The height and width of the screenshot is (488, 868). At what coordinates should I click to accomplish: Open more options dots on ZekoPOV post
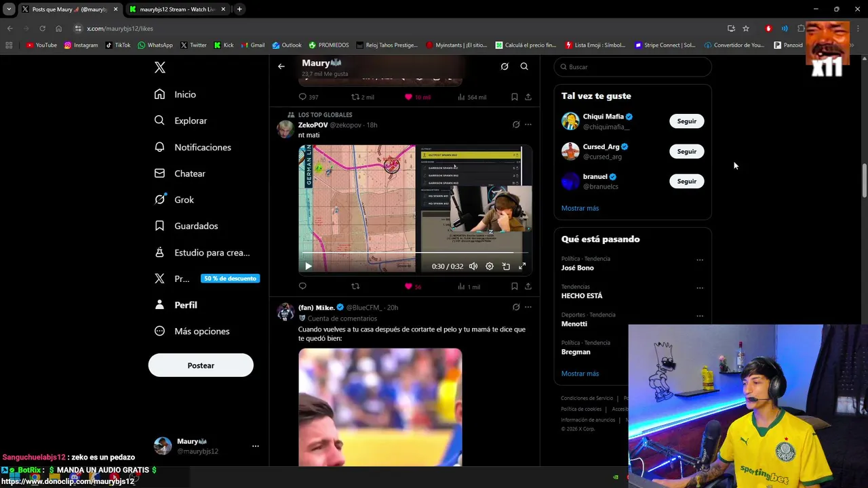click(528, 125)
